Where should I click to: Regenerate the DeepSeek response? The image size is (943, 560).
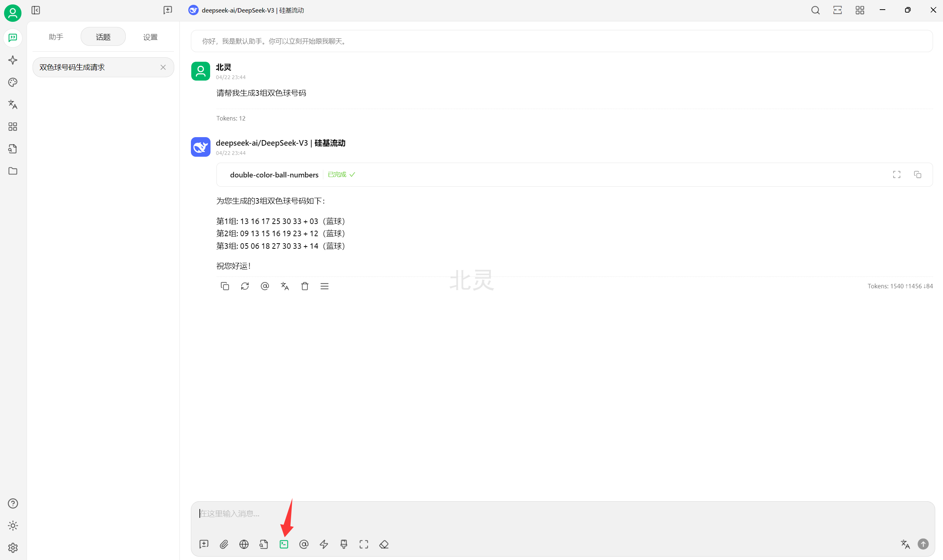(x=245, y=286)
